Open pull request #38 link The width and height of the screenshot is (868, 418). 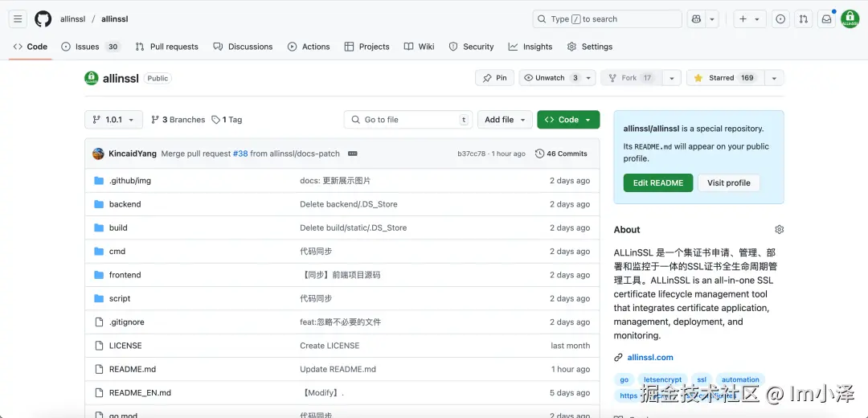pos(240,154)
